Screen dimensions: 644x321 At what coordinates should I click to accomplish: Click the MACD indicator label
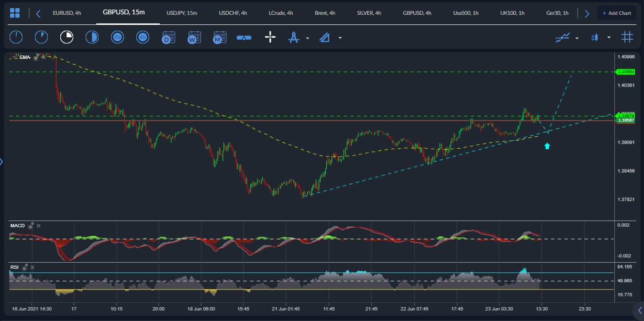18,226
